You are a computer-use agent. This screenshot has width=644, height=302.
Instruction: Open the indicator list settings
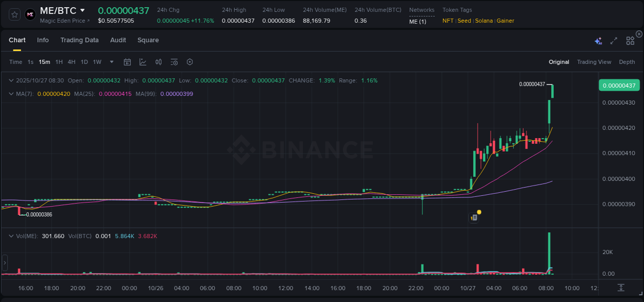click(174, 62)
